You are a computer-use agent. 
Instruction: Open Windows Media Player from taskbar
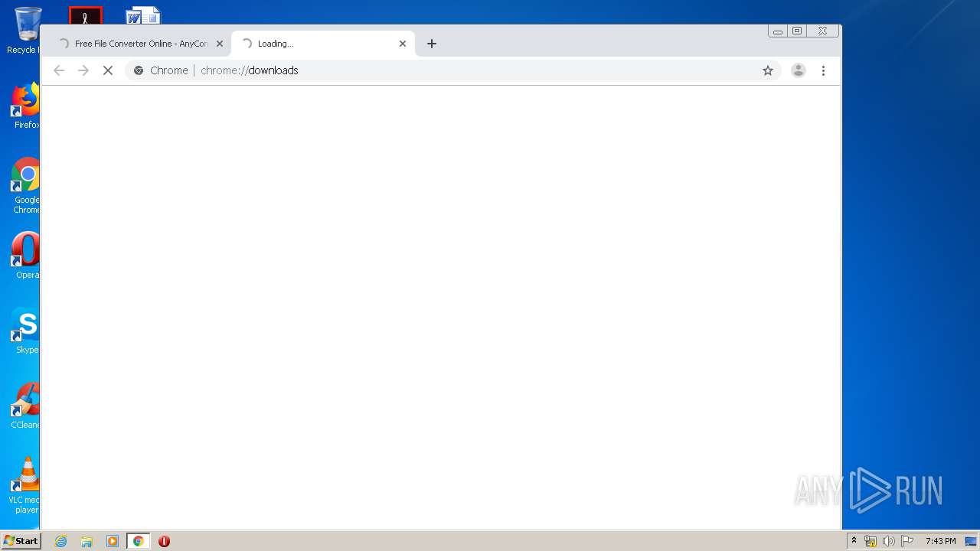[113, 541]
